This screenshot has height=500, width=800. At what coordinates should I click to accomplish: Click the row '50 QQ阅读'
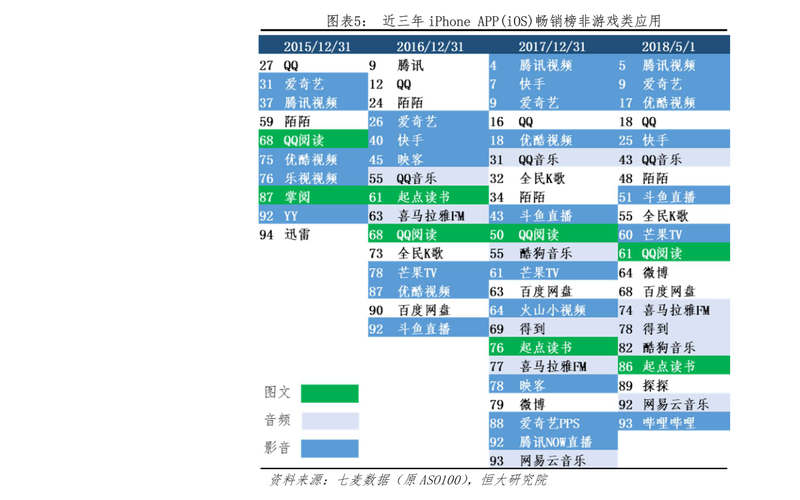click(553, 234)
